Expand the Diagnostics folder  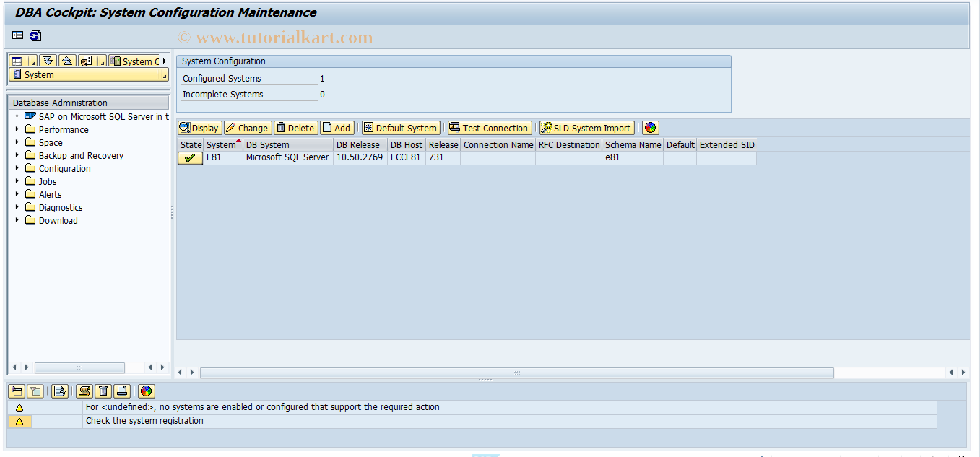(17, 207)
